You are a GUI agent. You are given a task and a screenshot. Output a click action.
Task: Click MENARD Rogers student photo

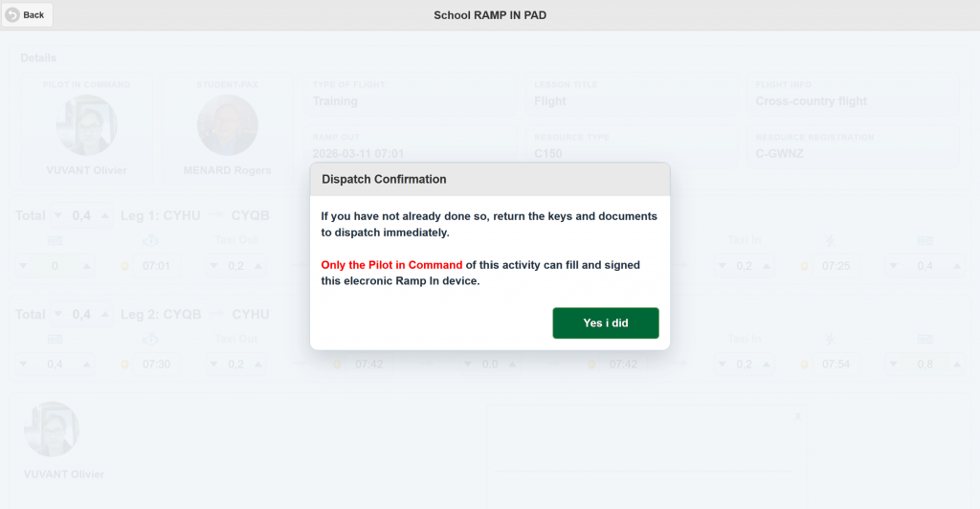click(227, 125)
